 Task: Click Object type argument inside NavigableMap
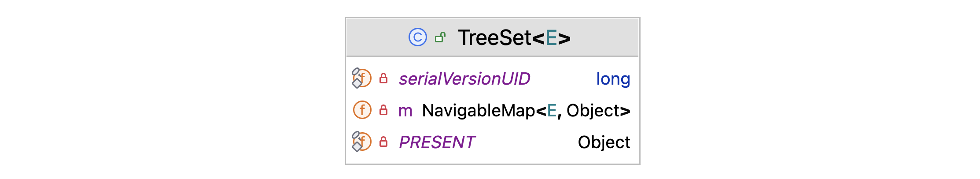pos(593,111)
